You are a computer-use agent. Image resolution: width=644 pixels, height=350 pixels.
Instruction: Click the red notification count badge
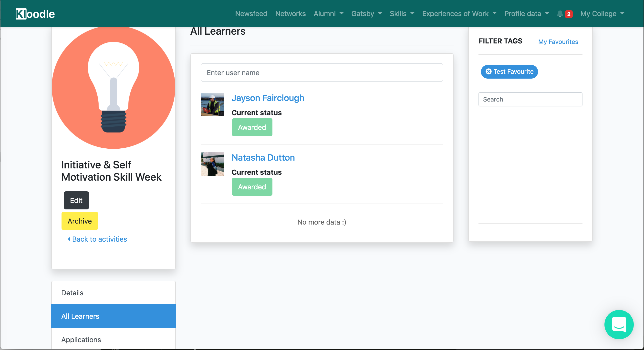pyautogui.click(x=569, y=14)
